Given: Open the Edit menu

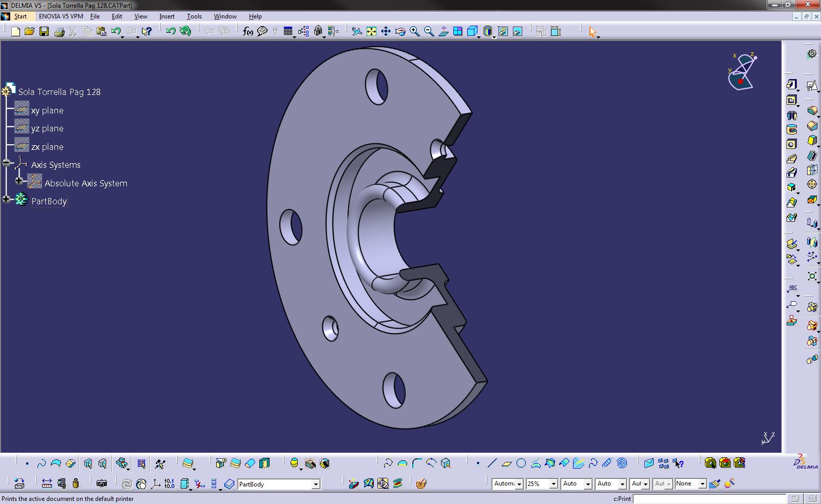Looking at the screenshot, I should point(117,16).
